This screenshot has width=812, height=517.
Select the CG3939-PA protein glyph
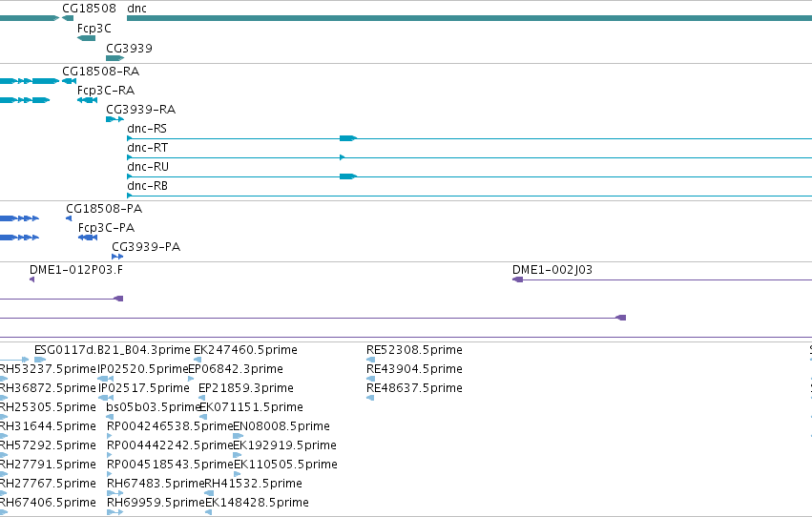(x=117, y=257)
